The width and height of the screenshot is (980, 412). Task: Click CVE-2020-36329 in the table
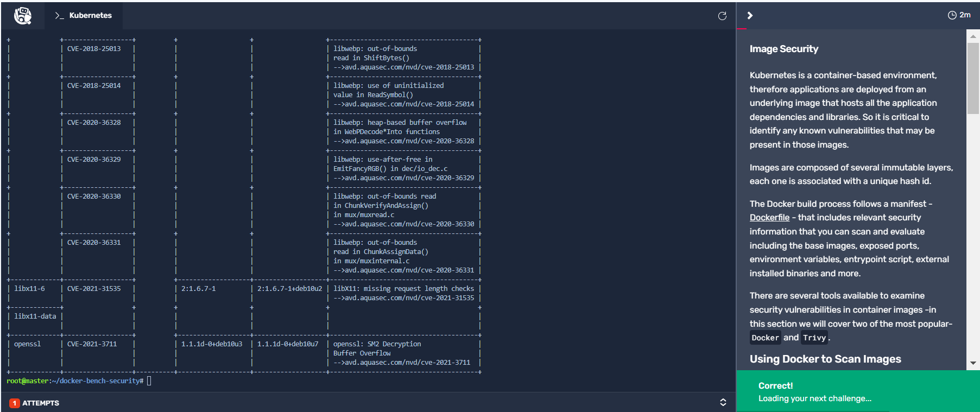coord(94,160)
